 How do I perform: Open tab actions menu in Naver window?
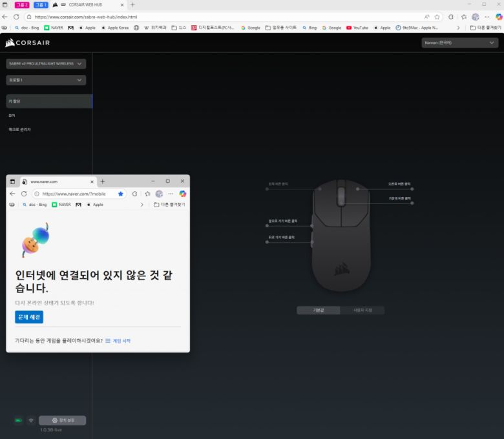coord(12,181)
